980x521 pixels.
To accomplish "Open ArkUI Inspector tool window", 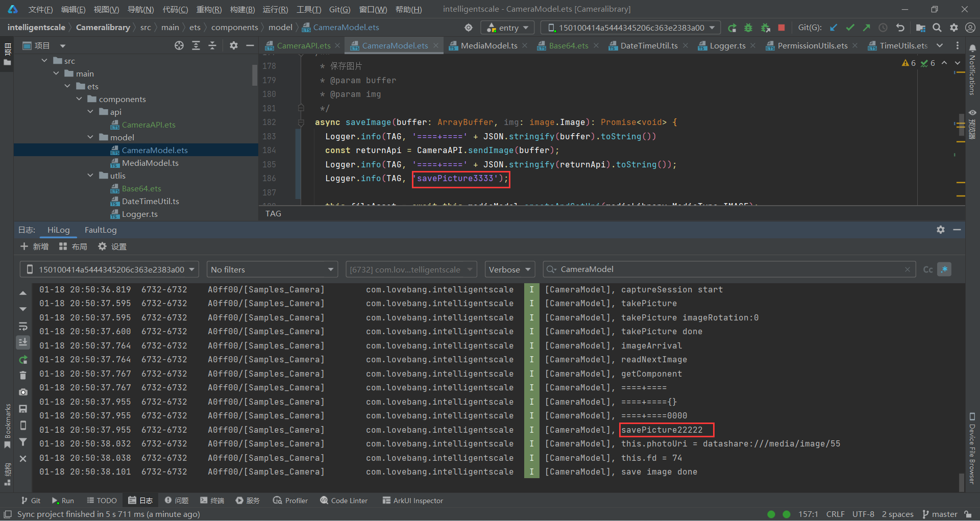I will (x=412, y=501).
